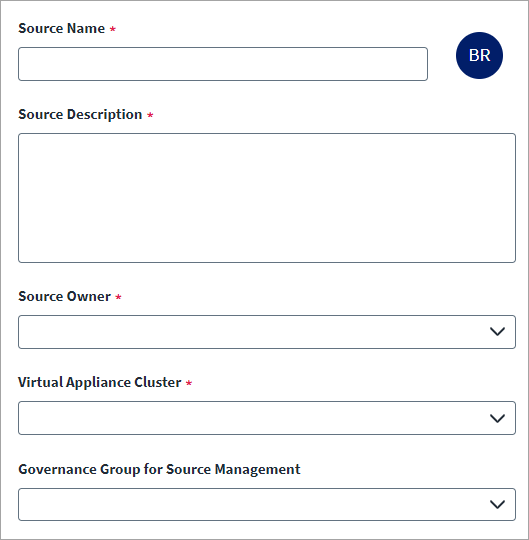Click the red asterisk beside Source Owner
This screenshot has width=529, height=540.
click(x=118, y=297)
